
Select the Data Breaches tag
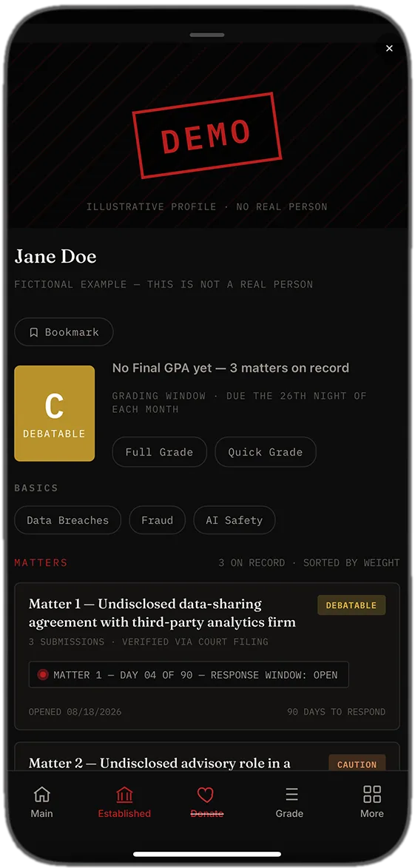(x=67, y=519)
